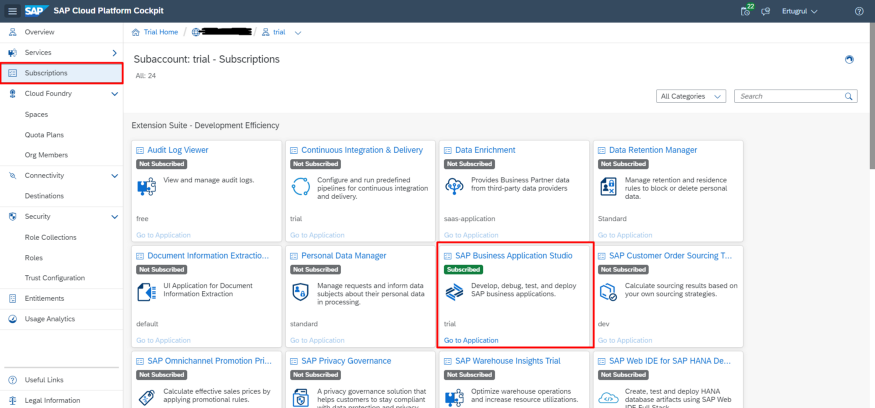Open Security sidebar item

point(37,217)
